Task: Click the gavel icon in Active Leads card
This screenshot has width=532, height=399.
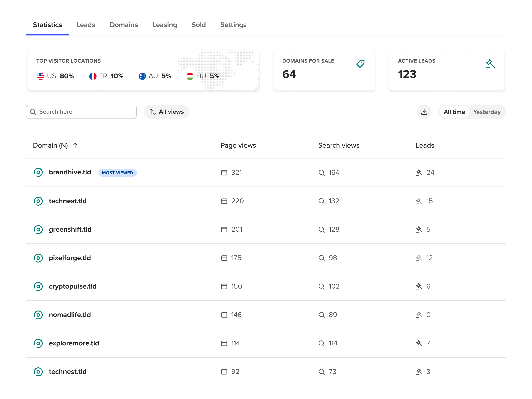Action: (x=490, y=64)
